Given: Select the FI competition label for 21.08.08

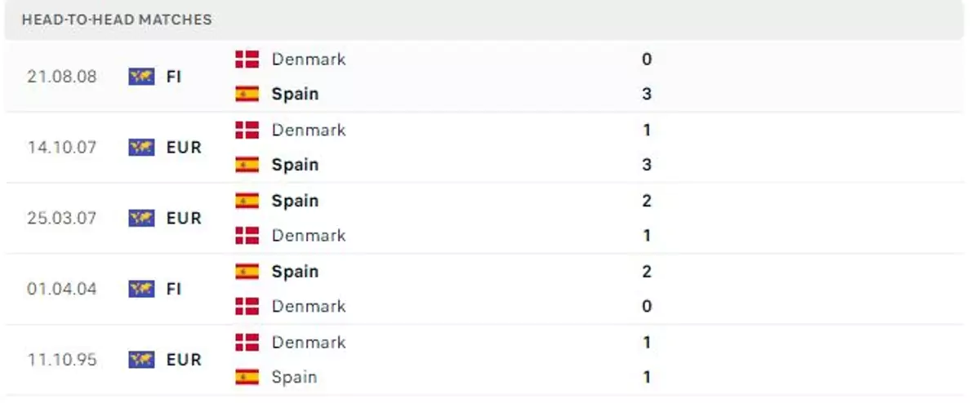Looking at the screenshot, I should point(174,77).
